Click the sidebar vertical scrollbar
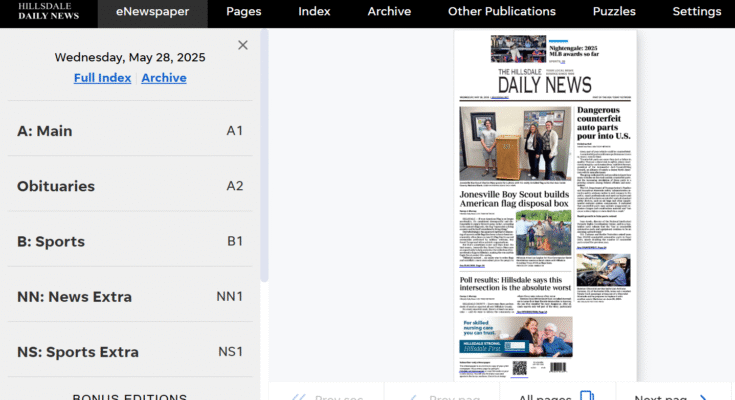735x400 pixels. click(264, 157)
